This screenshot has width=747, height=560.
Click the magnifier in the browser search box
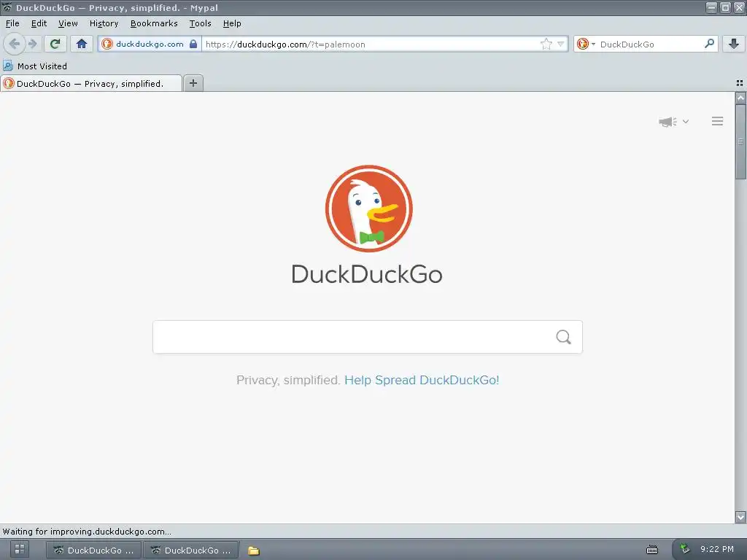point(709,44)
